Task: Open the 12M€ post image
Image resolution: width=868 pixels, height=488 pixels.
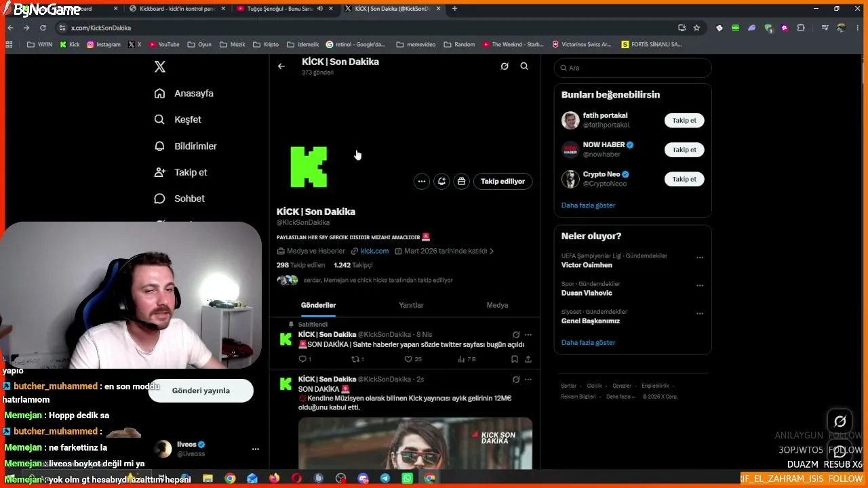Action: click(x=415, y=443)
